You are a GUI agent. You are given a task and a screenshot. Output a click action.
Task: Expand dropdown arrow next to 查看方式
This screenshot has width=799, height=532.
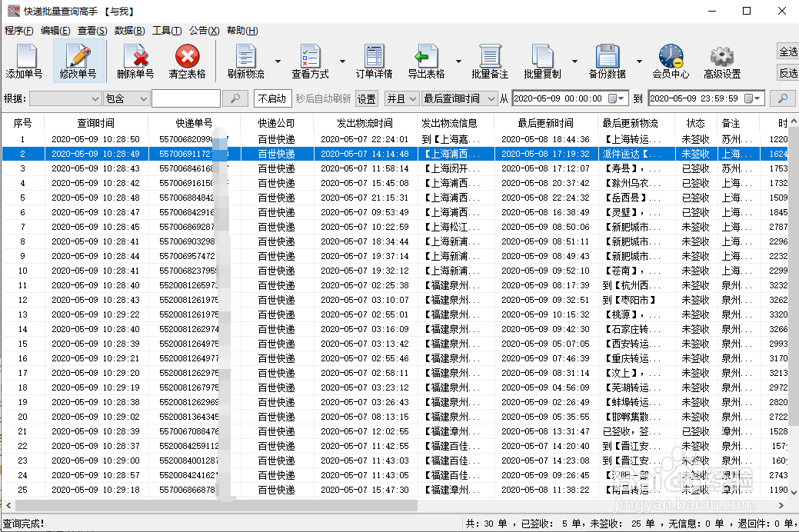coord(342,62)
